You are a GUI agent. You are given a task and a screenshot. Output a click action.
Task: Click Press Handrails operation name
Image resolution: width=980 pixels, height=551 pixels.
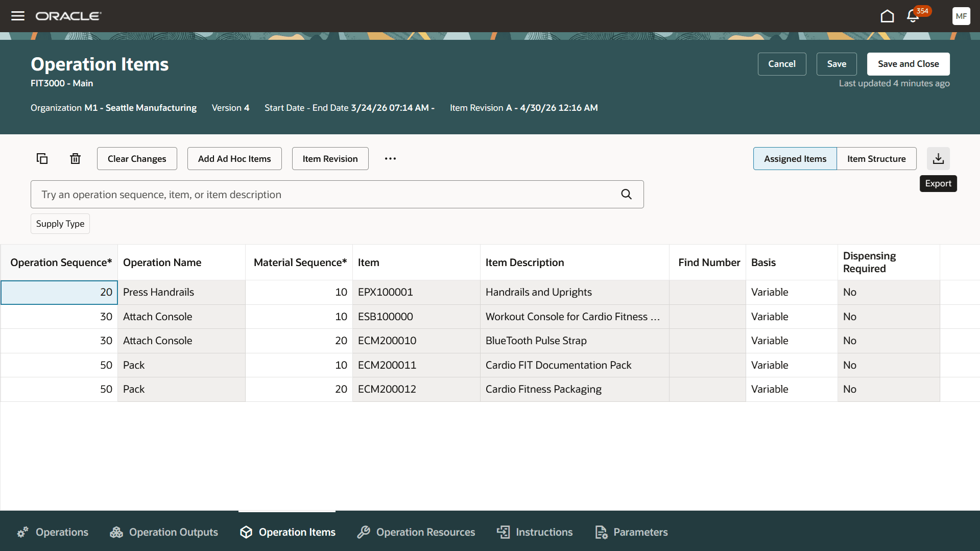tap(182, 292)
